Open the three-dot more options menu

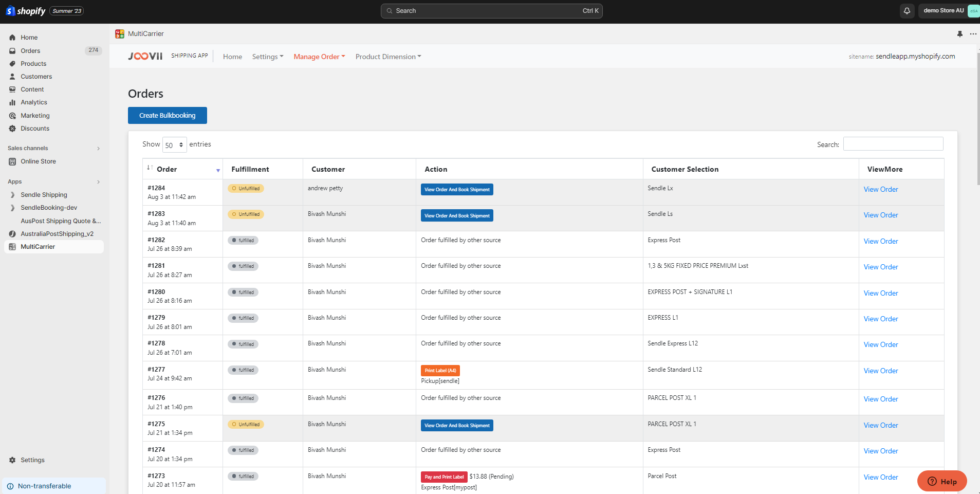click(973, 34)
